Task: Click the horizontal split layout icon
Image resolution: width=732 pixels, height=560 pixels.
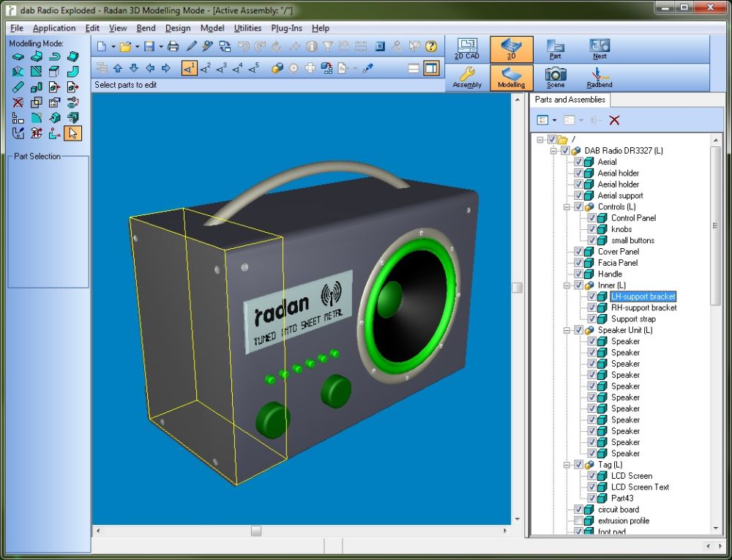Action: click(x=413, y=68)
